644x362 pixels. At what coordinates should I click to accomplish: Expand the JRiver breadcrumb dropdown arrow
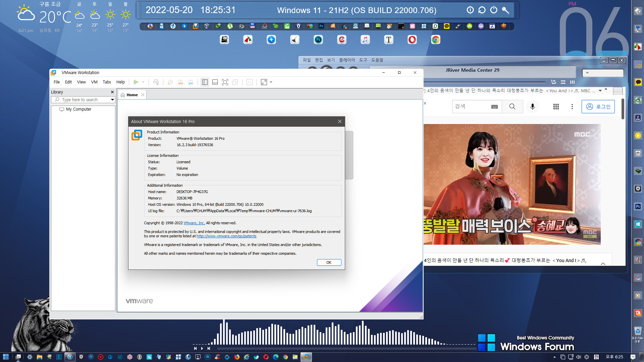tap(600, 90)
